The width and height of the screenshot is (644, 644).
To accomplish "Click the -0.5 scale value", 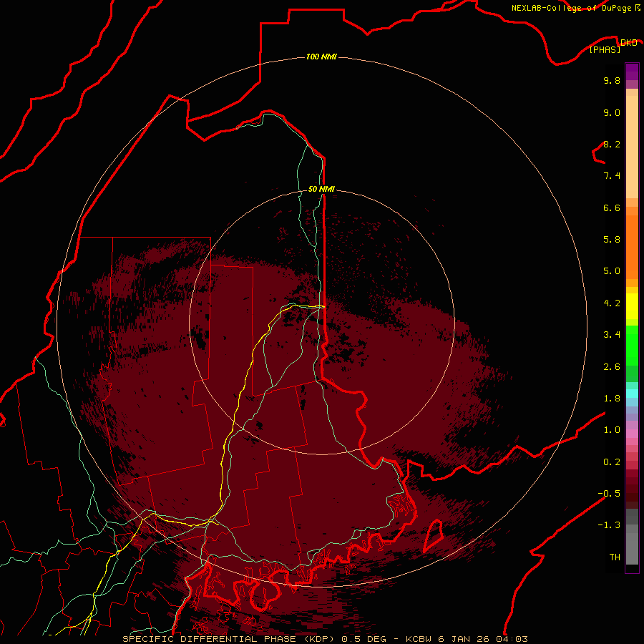I will click(609, 494).
